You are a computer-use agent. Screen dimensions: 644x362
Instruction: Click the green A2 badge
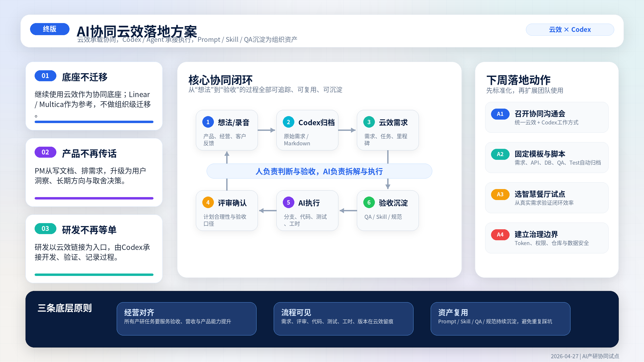click(x=500, y=154)
